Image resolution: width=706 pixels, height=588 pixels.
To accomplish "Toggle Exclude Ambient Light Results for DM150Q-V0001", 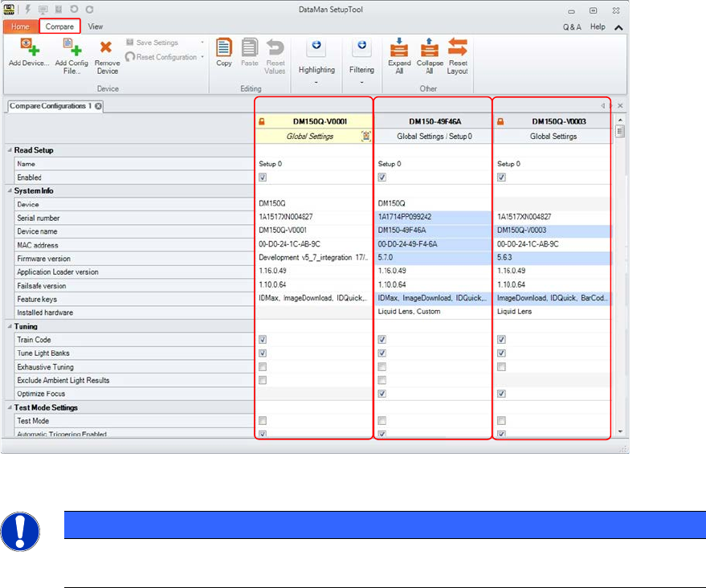I will (x=263, y=381).
